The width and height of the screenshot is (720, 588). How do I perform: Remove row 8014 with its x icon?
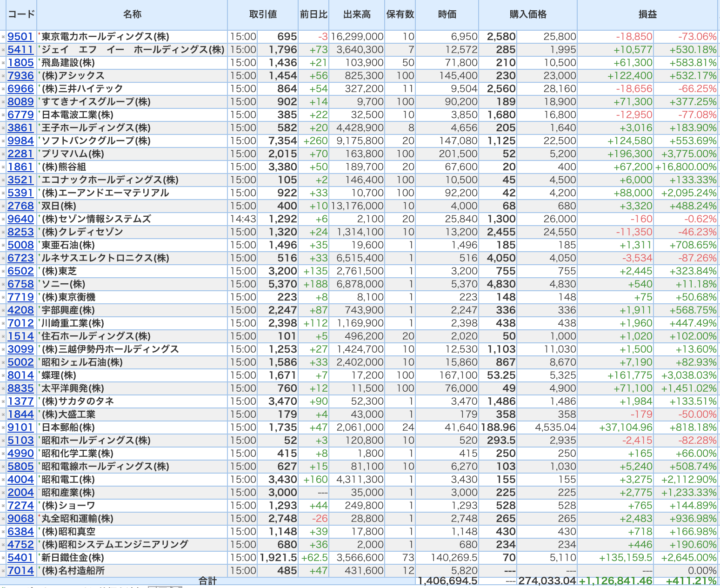pyautogui.click(x=3, y=375)
